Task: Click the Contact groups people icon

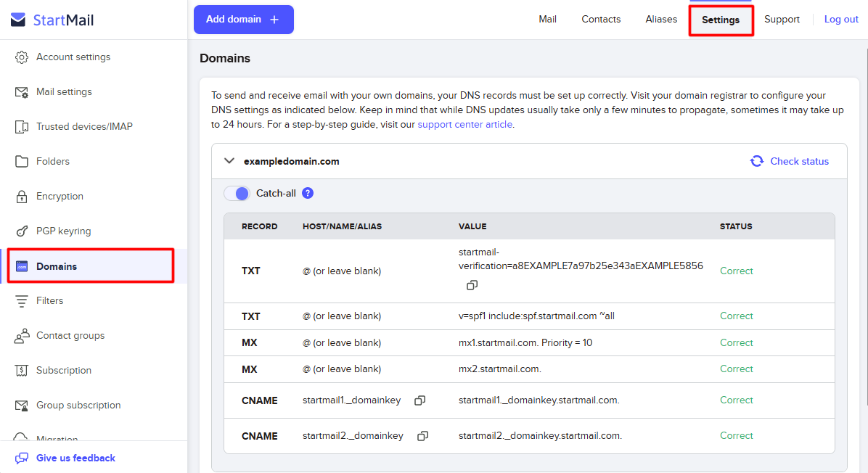Action: [x=22, y=336]
